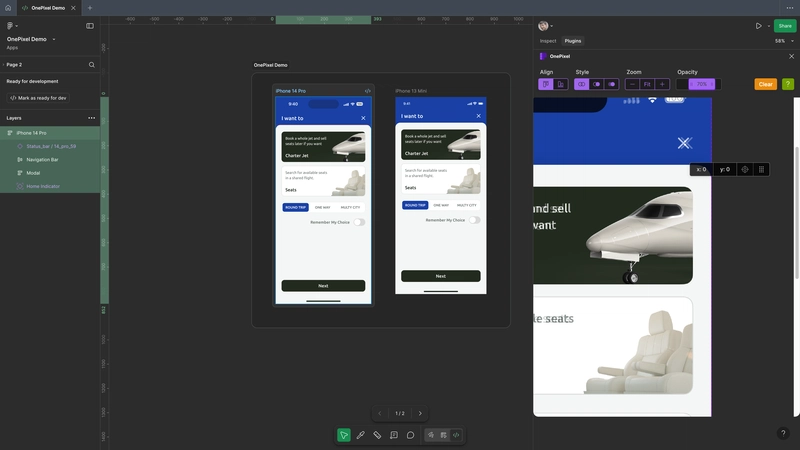
Task: Click the green help button in OnePixel
Action: [x=788, y=84]
